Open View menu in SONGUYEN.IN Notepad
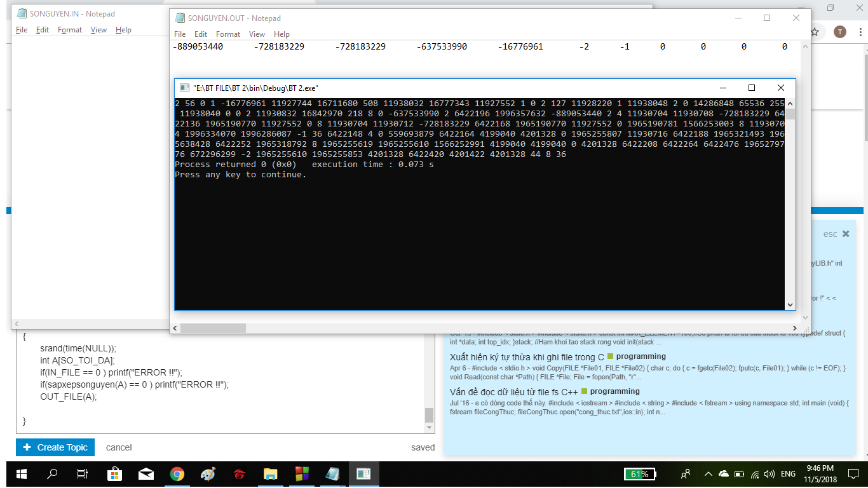Image resolution: width=868 pixels, height=488 pixels. 98,30
